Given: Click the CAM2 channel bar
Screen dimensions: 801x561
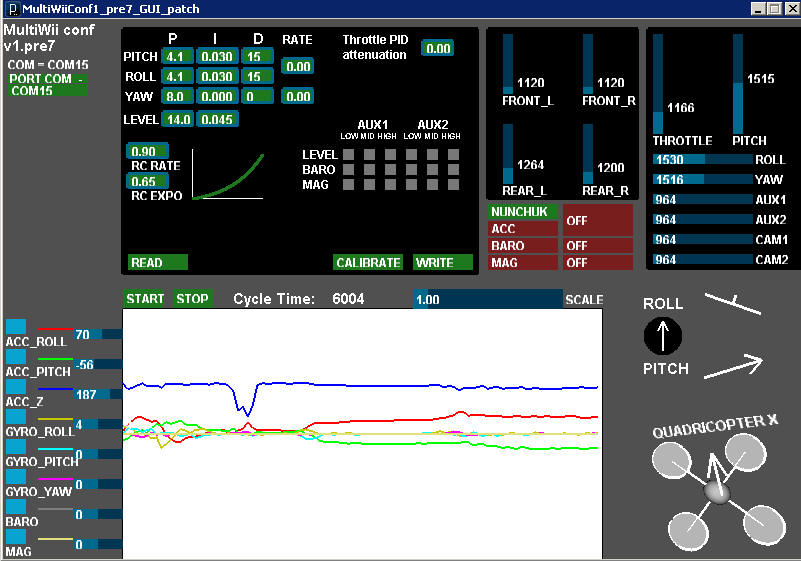Looking at the screenshot, I should pyautogui.click(x=703, y=260).
